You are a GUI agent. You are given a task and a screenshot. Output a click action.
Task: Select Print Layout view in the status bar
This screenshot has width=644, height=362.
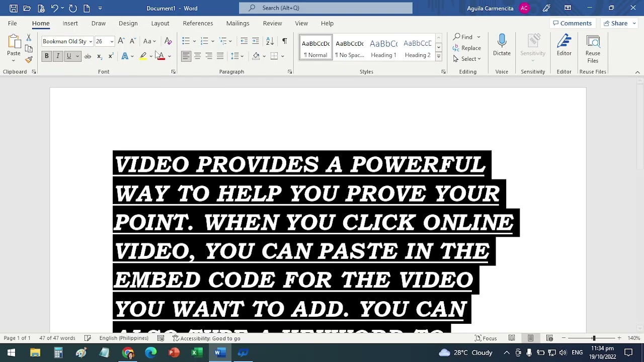tap(530, 338)
